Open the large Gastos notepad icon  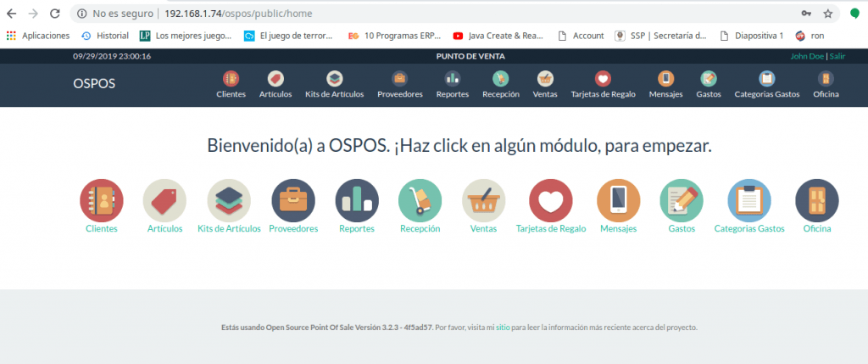[682, 200]
